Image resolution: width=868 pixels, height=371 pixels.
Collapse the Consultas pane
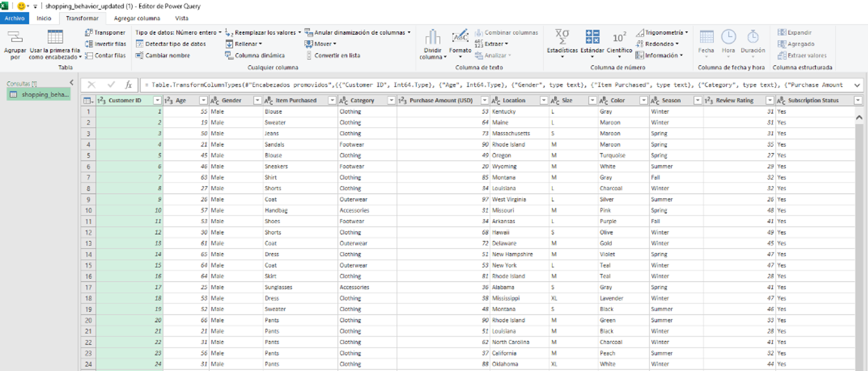[x=71, y=83]
